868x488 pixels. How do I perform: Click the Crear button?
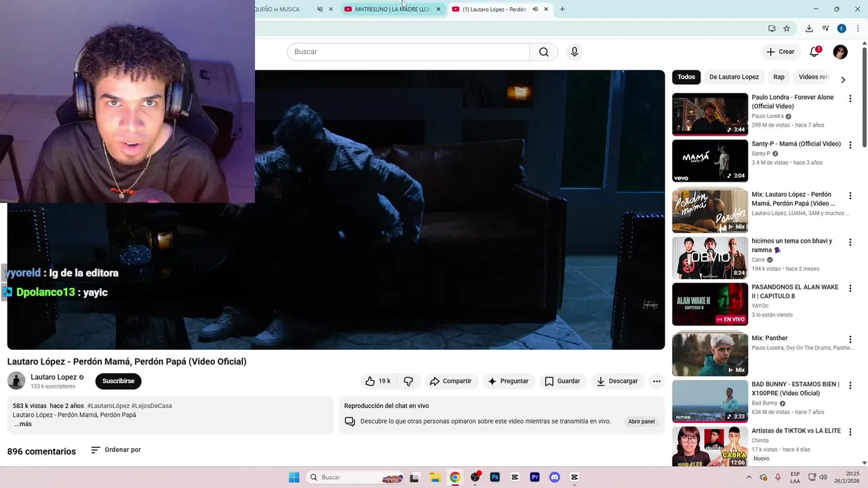(x=780, y=52)
